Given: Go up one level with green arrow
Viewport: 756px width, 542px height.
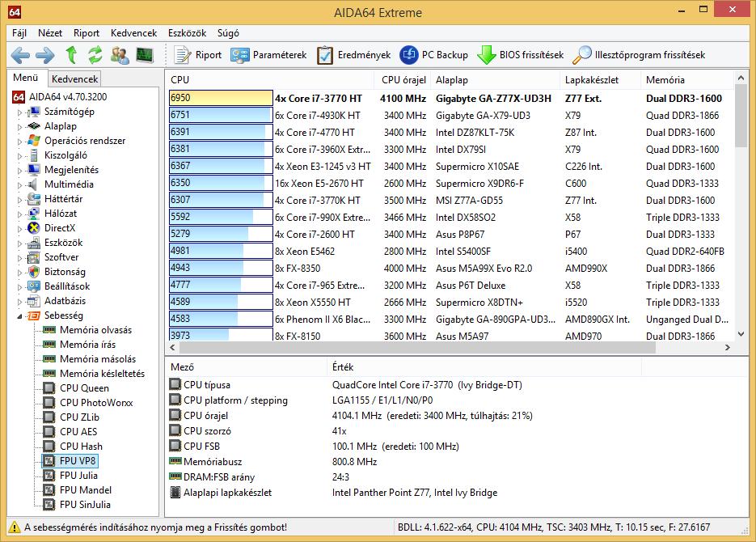Looking at the screenshot, I should 71,55.
